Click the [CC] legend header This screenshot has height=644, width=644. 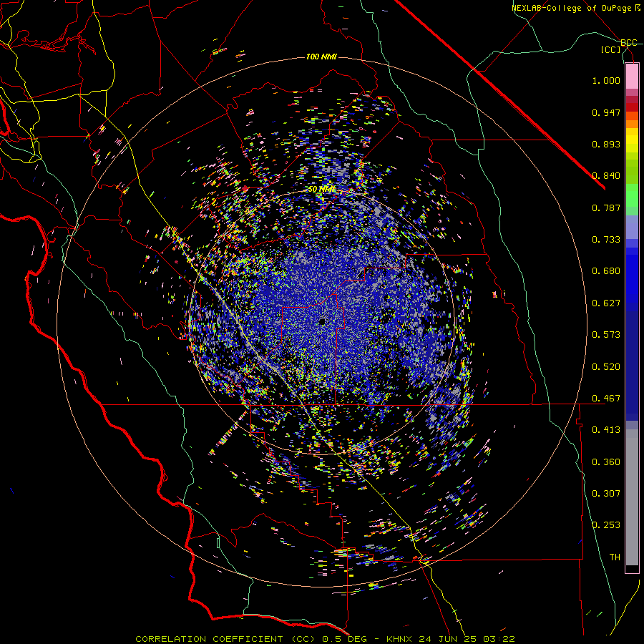(x=611, y=50)
